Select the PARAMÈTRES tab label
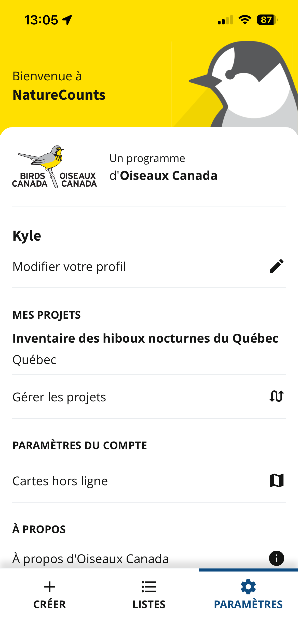Screen dimensions: 298x644 pyautogui.click(x=248, y=604)
